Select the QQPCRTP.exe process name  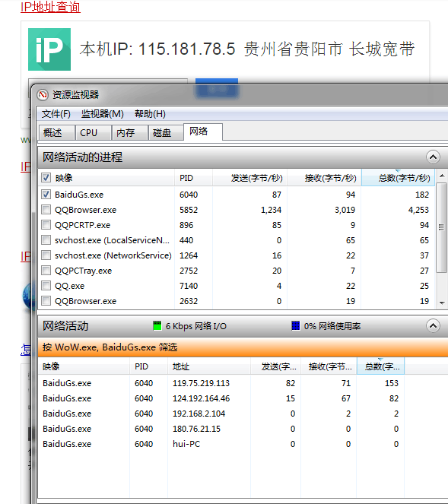click(x=82, y=225)
